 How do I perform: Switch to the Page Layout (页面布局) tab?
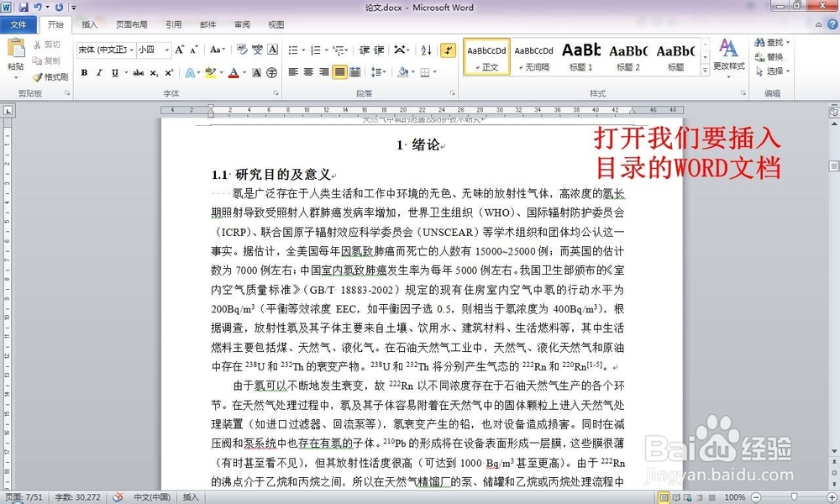tap(131, 24)
